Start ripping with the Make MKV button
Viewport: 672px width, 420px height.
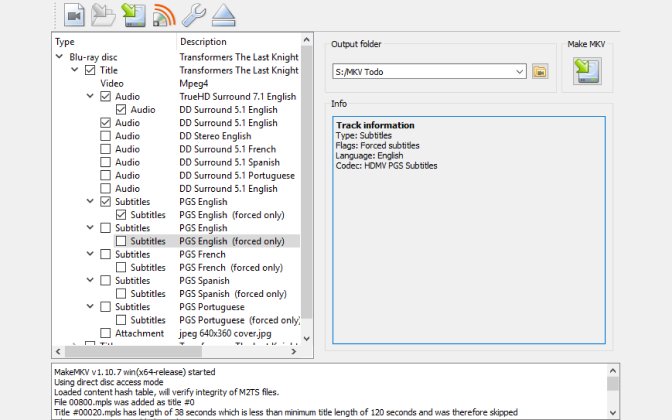[x=587, y=71]
